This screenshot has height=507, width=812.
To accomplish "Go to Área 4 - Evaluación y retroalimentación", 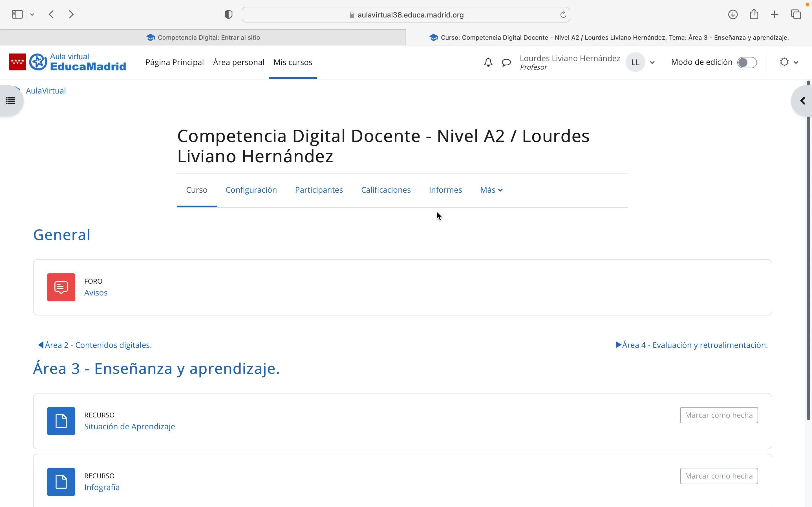I will [694, 345].
